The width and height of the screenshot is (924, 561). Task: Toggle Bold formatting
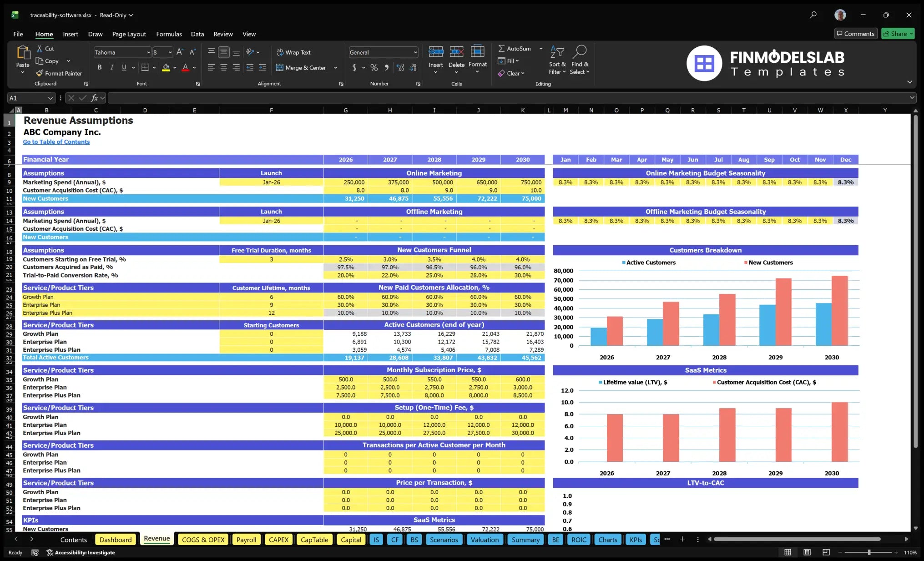[99, 67]
